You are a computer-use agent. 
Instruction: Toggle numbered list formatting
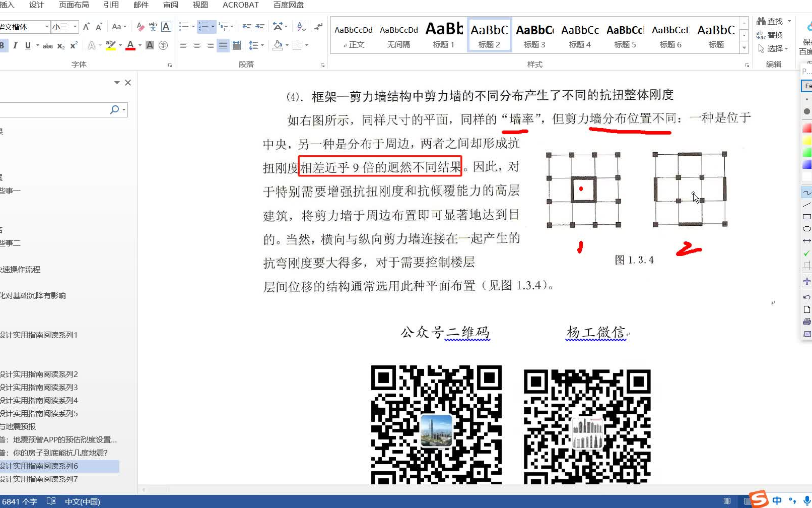click(x=204, y=27)
